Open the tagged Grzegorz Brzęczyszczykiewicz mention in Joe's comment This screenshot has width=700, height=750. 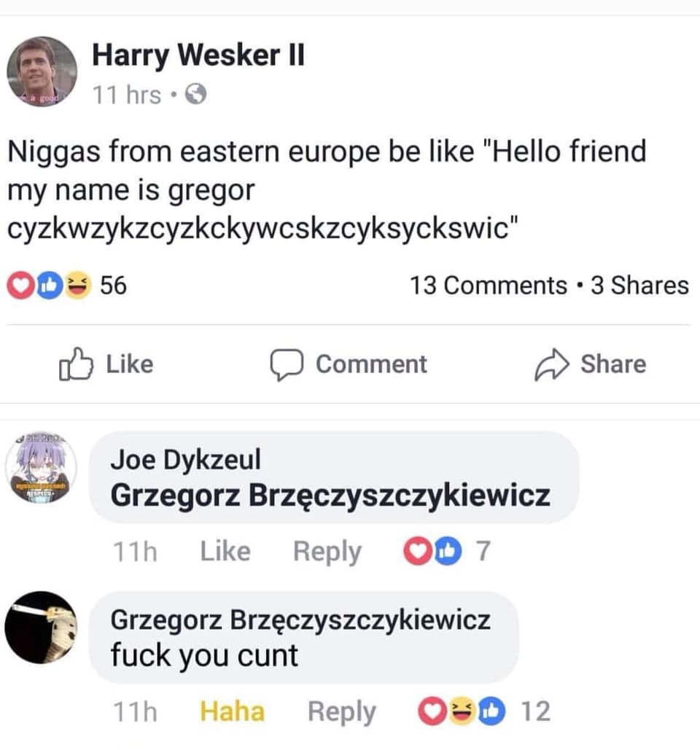[330, 496]
